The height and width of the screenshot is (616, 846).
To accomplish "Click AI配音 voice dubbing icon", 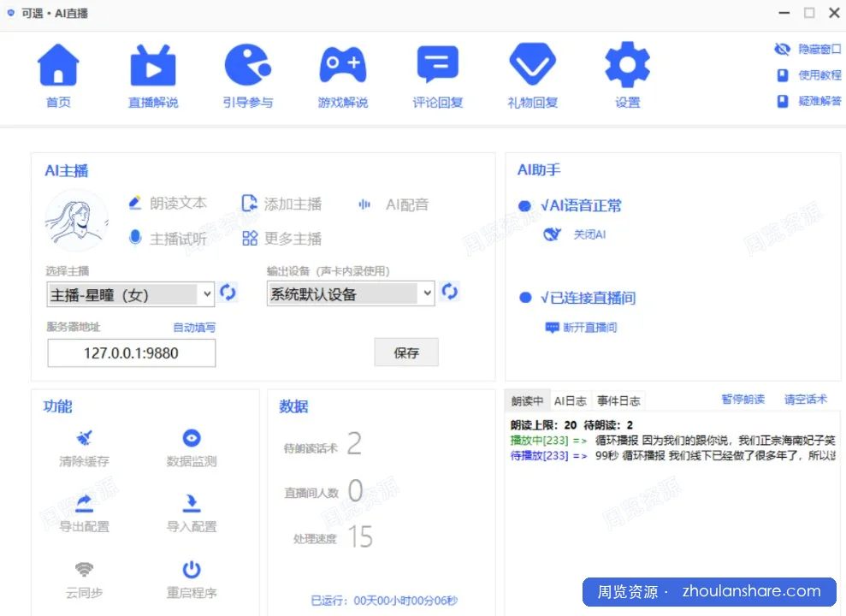I will (x=364, y=204).
